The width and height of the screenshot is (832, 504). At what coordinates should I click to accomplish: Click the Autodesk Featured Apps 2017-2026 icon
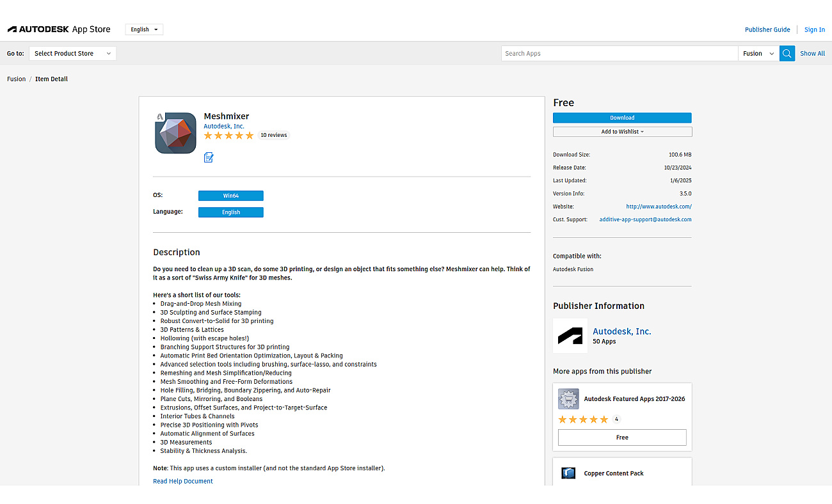tap(568, 399)
